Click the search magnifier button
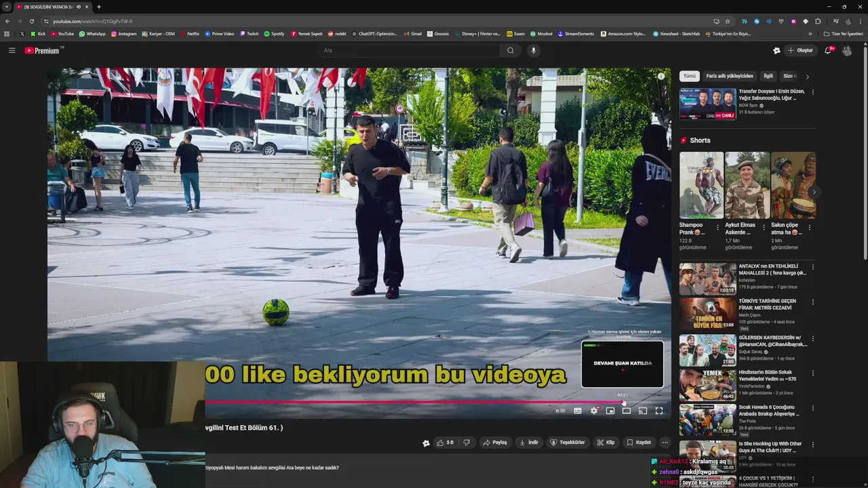Image resolution: width=868 pixels, height=488 pixels. pyautogui.click(x=511, y=50)
